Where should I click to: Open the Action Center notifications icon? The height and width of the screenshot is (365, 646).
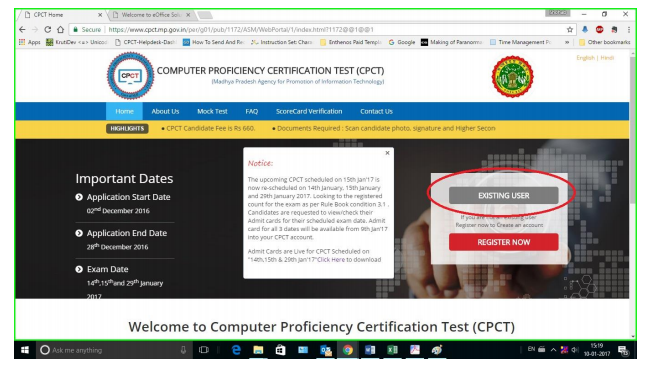coord(623,351)
